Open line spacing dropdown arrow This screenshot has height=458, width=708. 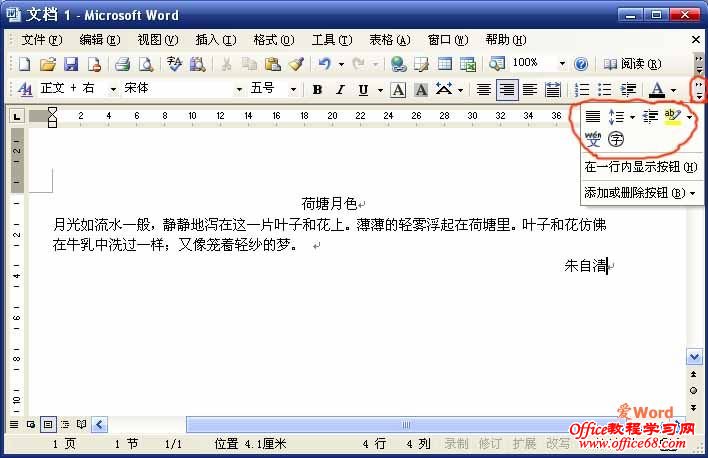tap(633, 118)
